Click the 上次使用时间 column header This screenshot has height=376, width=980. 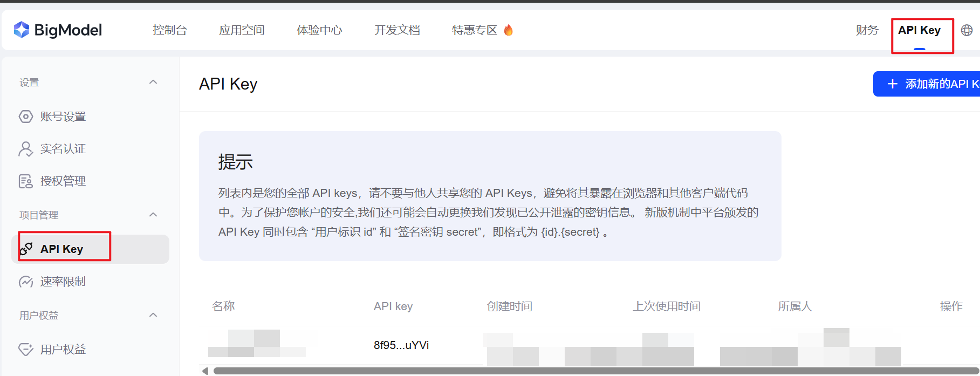667,306
